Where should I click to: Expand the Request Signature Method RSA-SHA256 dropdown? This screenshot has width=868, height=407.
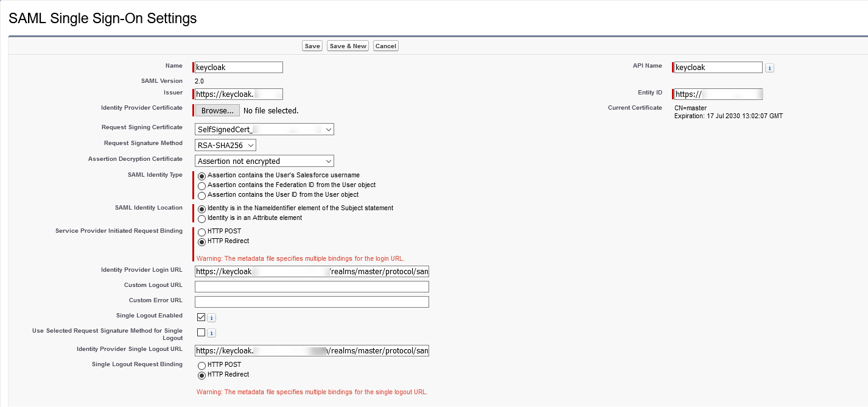[225, 145]
